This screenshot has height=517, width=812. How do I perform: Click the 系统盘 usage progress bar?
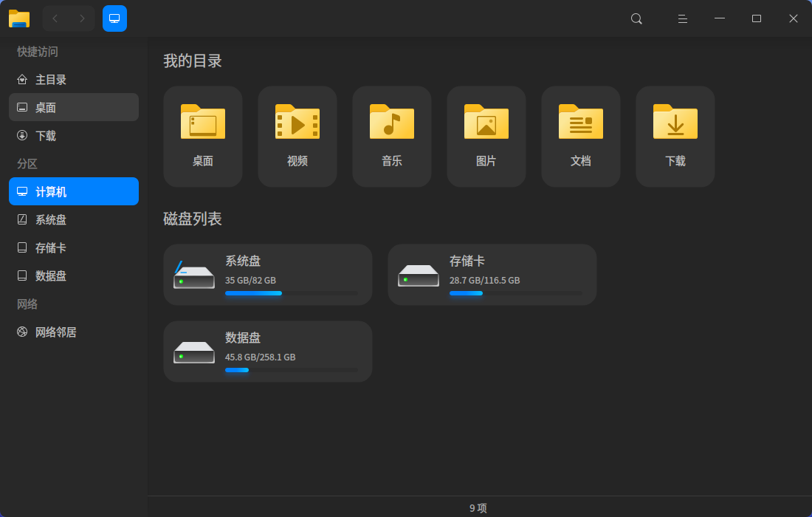[x=291, y=293]
